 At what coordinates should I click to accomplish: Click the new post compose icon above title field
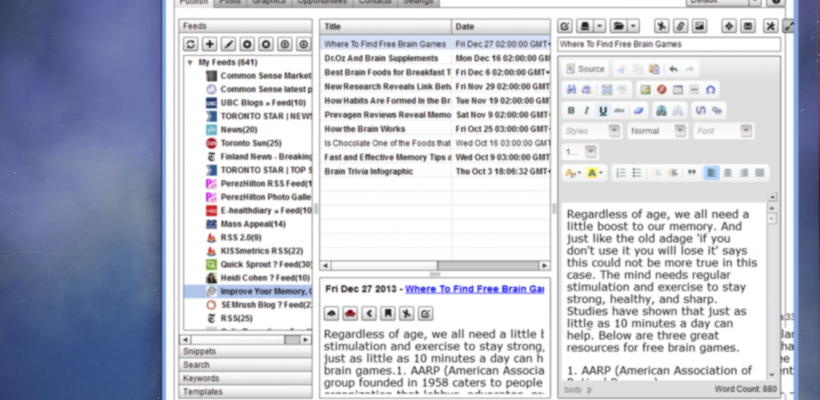(565, 26)
